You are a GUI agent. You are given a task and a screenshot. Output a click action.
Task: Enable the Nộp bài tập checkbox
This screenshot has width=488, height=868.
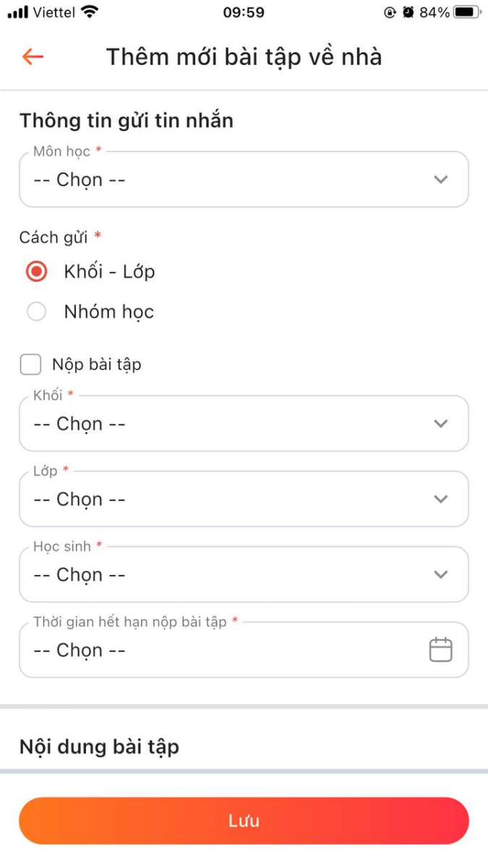pos(30,365)
